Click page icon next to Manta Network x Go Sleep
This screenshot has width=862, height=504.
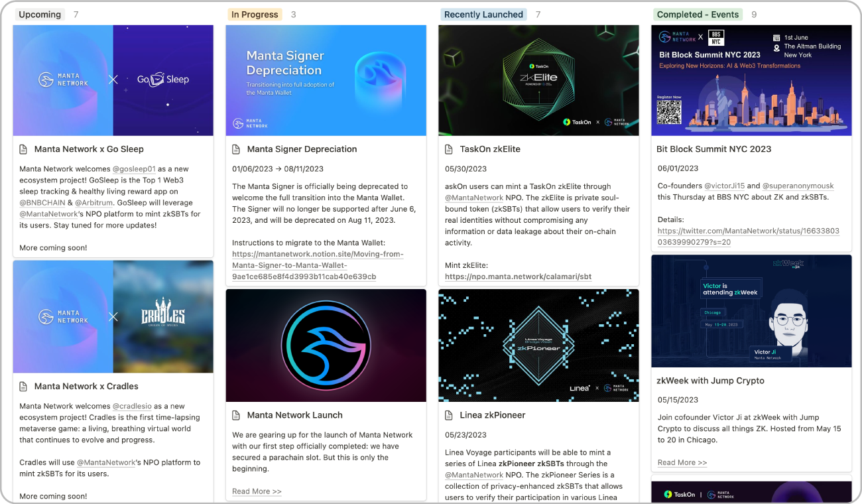tap(24, 149)
